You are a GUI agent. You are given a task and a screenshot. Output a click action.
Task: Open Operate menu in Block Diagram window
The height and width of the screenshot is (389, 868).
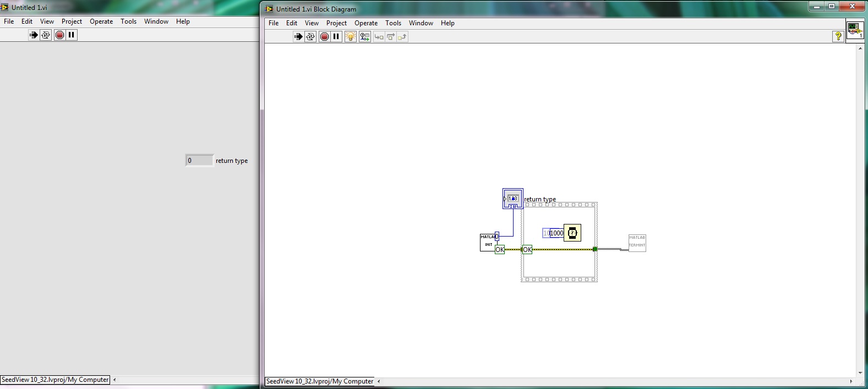tap(366, 23)
